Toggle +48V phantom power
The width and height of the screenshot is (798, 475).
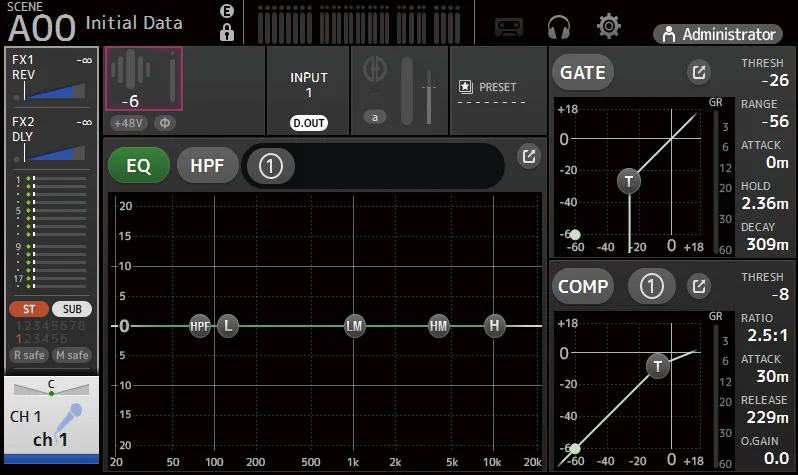click(128, 123)
